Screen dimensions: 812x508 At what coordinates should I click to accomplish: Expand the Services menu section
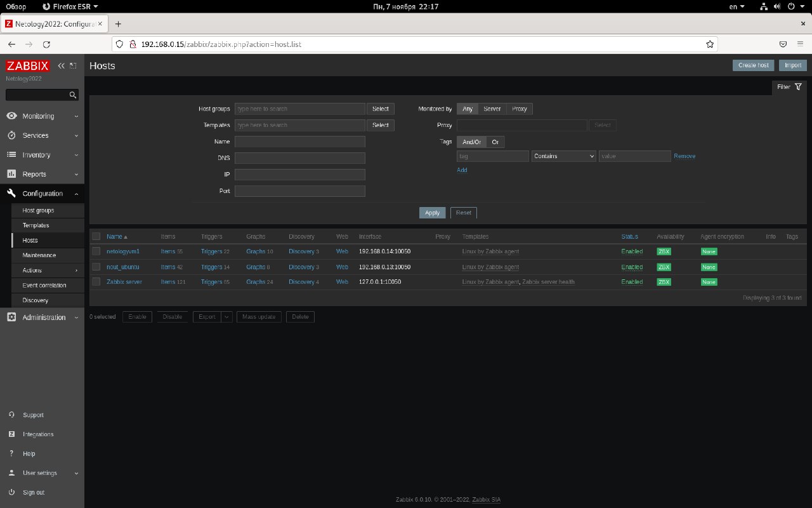coord(76,135)
